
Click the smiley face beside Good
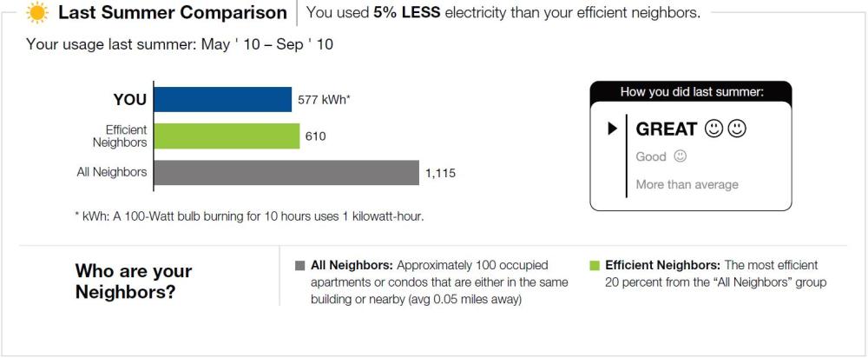pos(681,156)
